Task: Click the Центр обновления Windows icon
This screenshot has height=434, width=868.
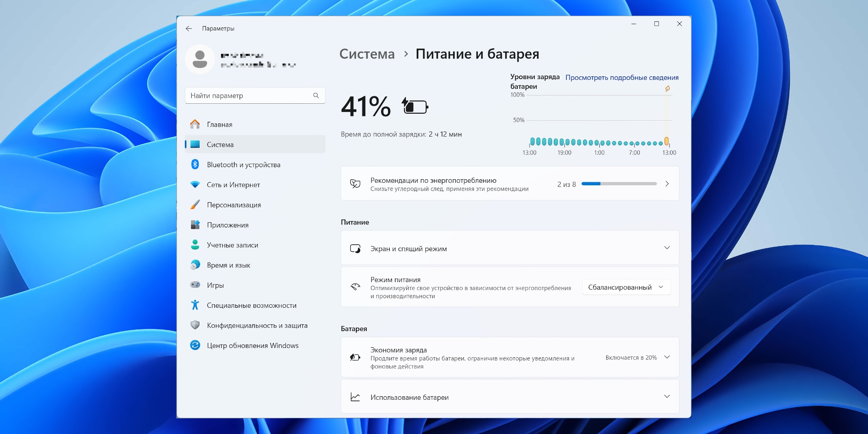Action: pos(195,345)
